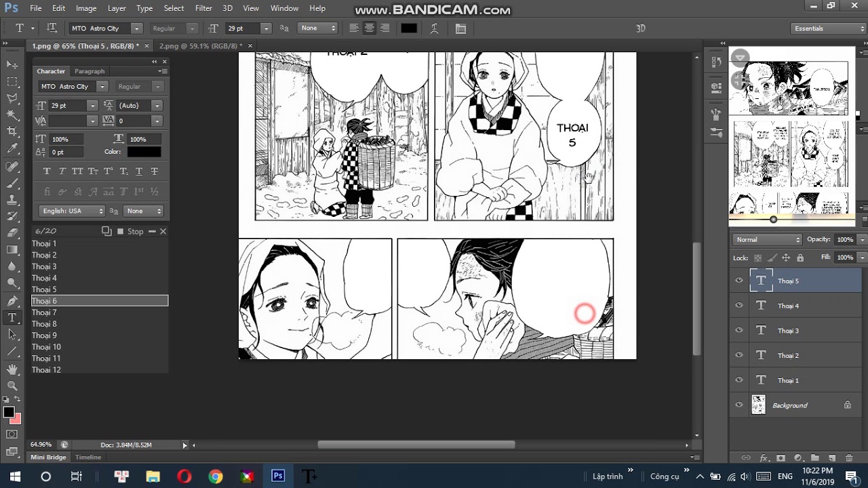Select the Rectangular Marquee tool
Image resolution: width=868 pixels, height=488 pixels.
(x=12, y=81)
